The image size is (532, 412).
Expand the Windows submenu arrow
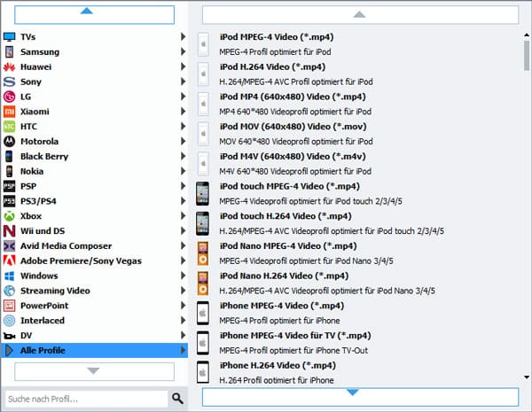184,276
